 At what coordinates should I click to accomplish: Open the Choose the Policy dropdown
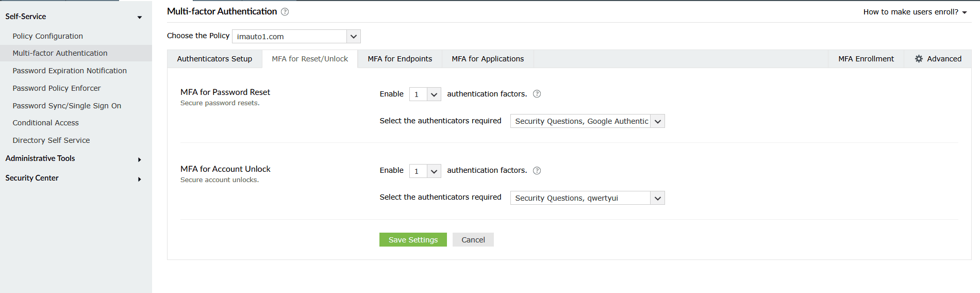pos(353,37)
